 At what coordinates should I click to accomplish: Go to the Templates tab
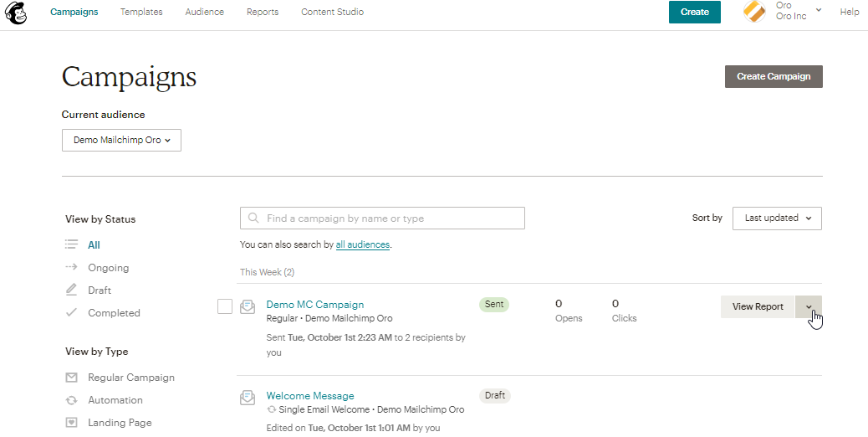pyautogui.click(x=141, y=13)
